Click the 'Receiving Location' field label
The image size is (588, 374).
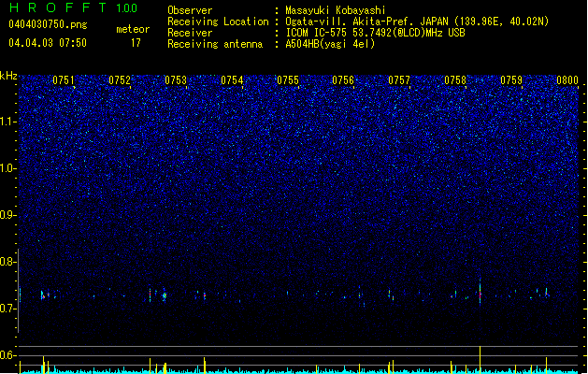pyautogui.click(x=218, y=22)
